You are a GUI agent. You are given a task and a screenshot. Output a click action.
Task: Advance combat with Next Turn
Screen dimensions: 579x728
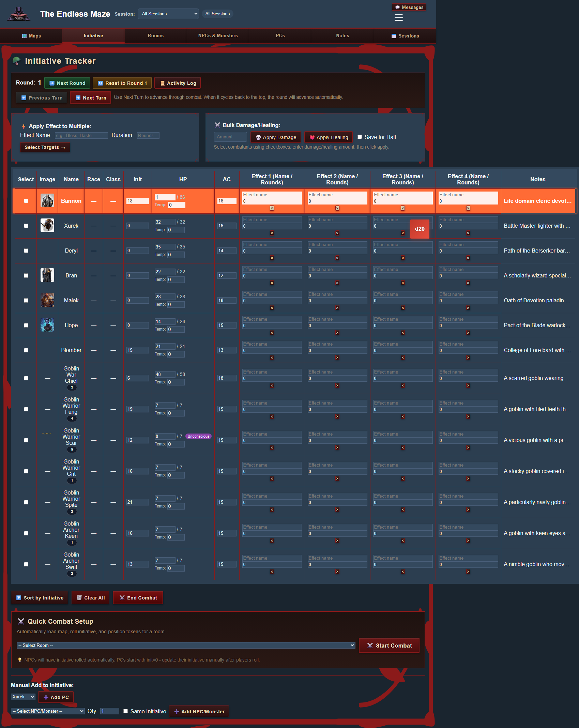click(90, 97)
